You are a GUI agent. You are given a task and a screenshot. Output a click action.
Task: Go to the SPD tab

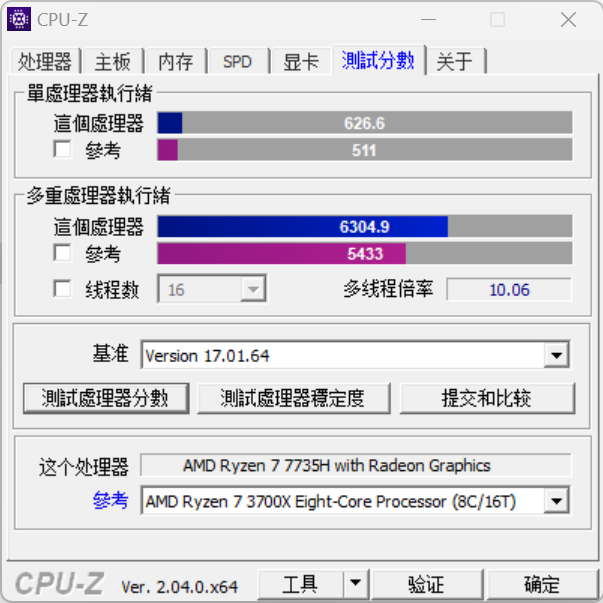pos(238,61)
